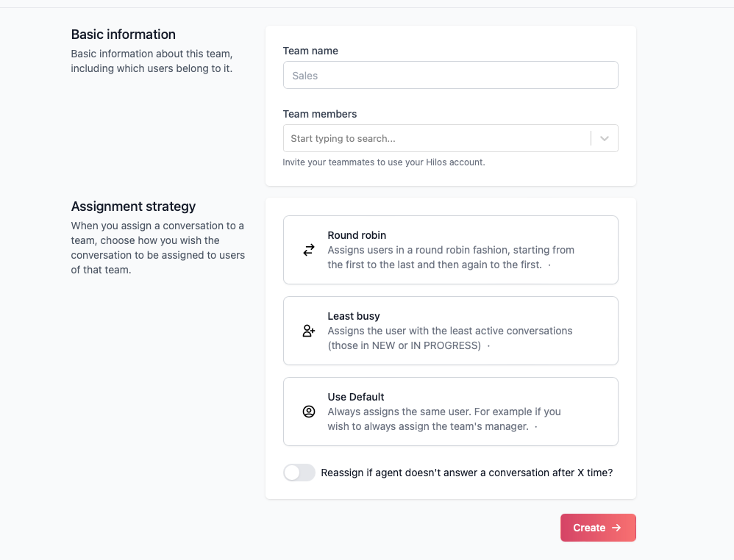734x560 pixels.
Task: Expand the Team members dropdown chevron
Action: 605,138
